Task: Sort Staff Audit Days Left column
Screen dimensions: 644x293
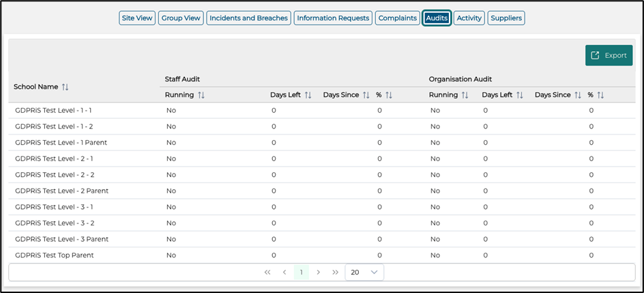Action: click(x=308, y=95)
